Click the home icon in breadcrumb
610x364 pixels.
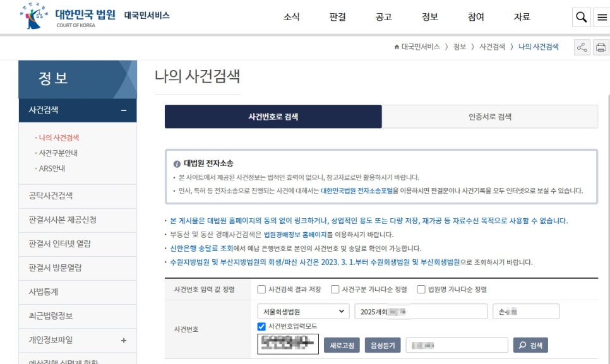tap(397, 47)
